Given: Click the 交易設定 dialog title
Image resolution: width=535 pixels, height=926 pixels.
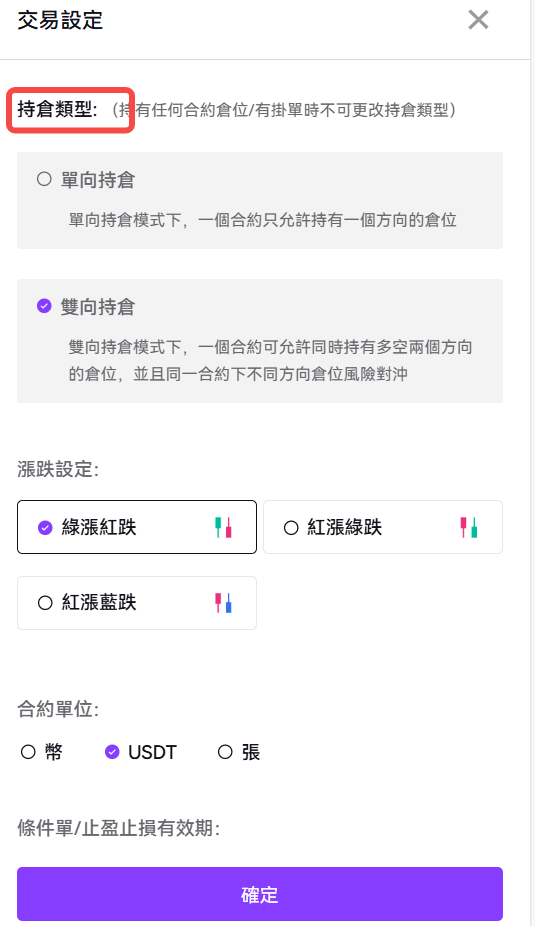Looking at the screenshot, I should tap(60, 20).
